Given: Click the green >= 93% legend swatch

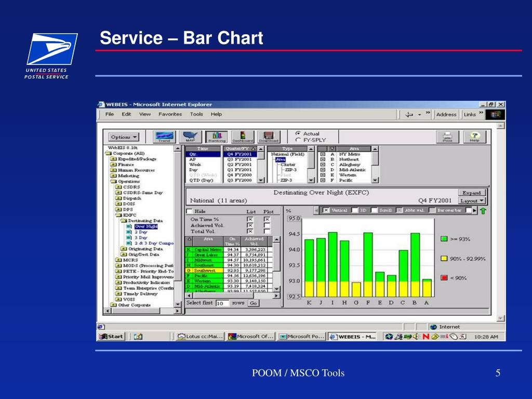Looking at the screenshot, I should click(444, 239).
